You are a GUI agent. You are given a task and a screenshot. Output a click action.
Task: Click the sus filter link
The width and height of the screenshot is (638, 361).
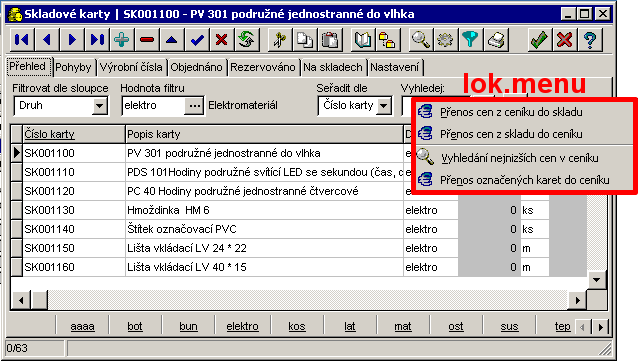pos(509,326)
